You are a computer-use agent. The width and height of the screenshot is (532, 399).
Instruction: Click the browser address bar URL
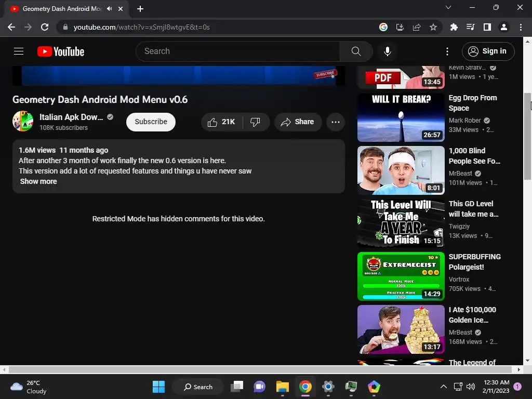pos(141,27)
